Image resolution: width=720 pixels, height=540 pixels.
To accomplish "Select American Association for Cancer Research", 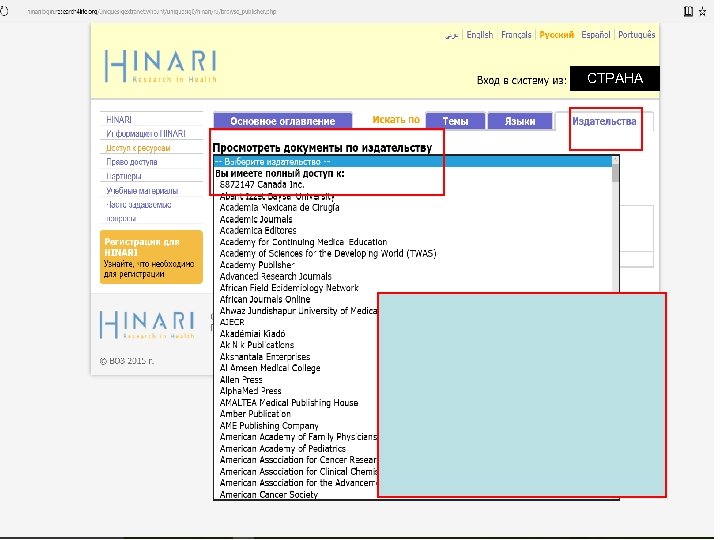I will [x=298, y=460].
